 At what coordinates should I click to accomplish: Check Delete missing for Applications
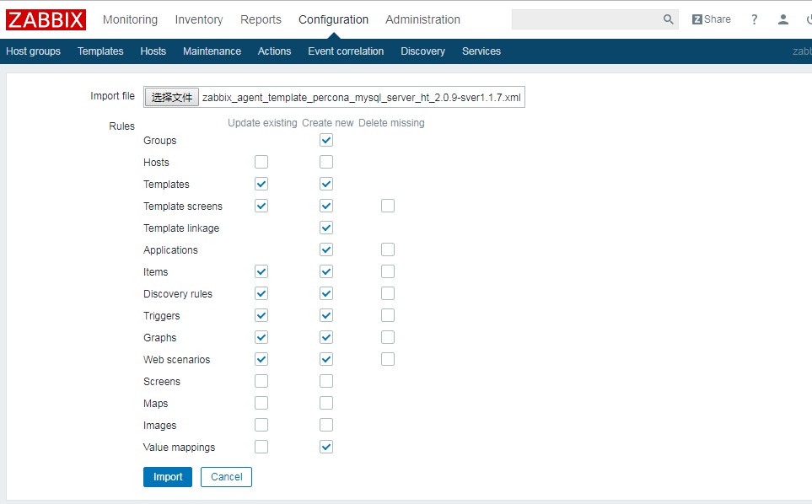pos(388,249)
